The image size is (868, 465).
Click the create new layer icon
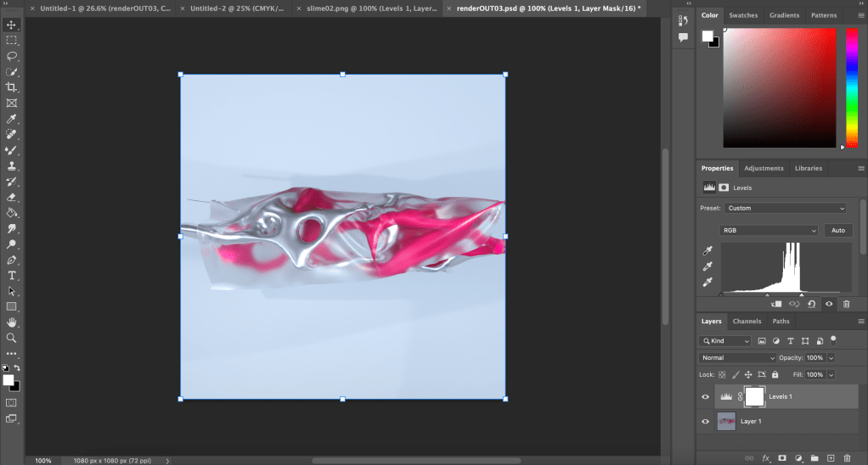click(x=831, y=458)
